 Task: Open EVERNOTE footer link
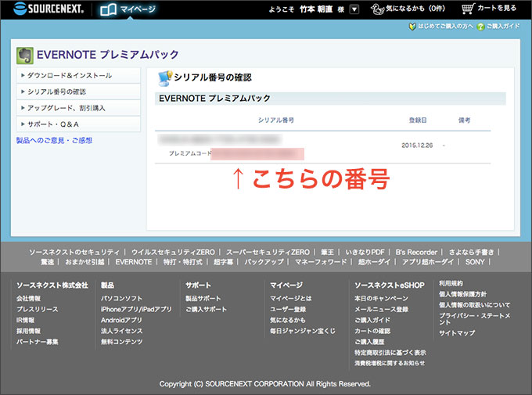click(x=134, y=262)
